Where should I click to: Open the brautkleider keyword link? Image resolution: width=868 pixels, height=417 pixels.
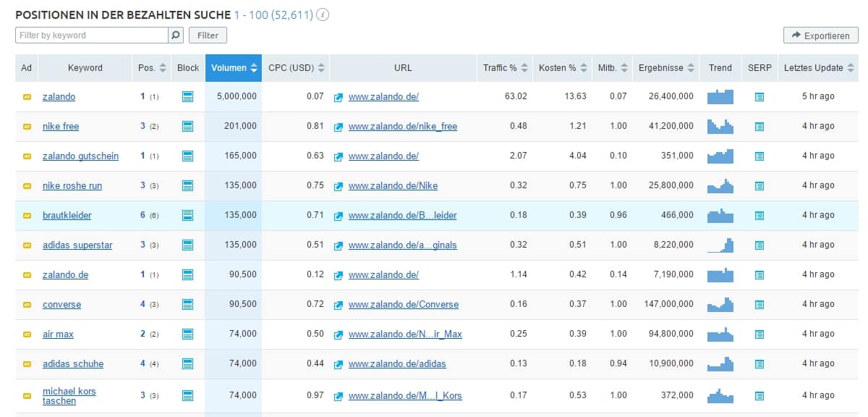pos(67,216)
